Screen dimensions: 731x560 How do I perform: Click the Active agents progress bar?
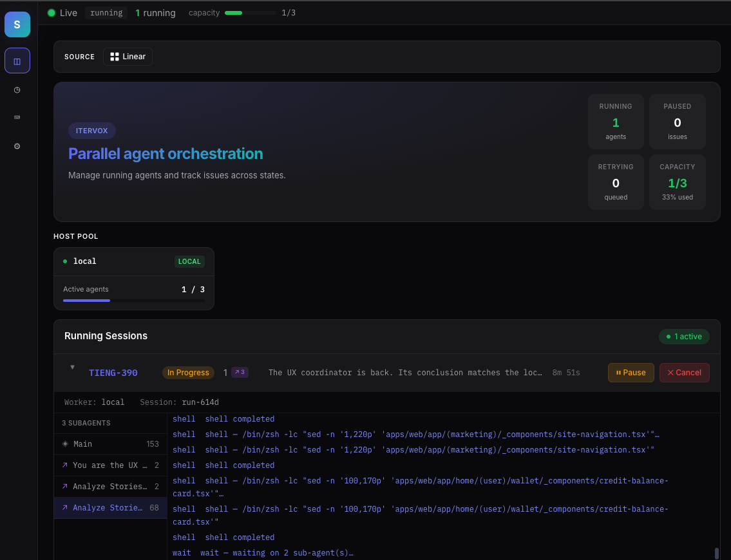pos(134,301)
